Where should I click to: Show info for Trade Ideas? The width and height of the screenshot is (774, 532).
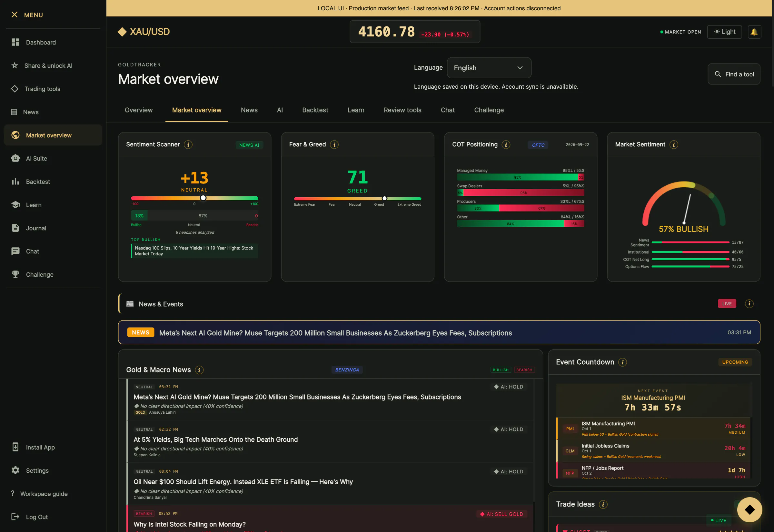(603, 504)
